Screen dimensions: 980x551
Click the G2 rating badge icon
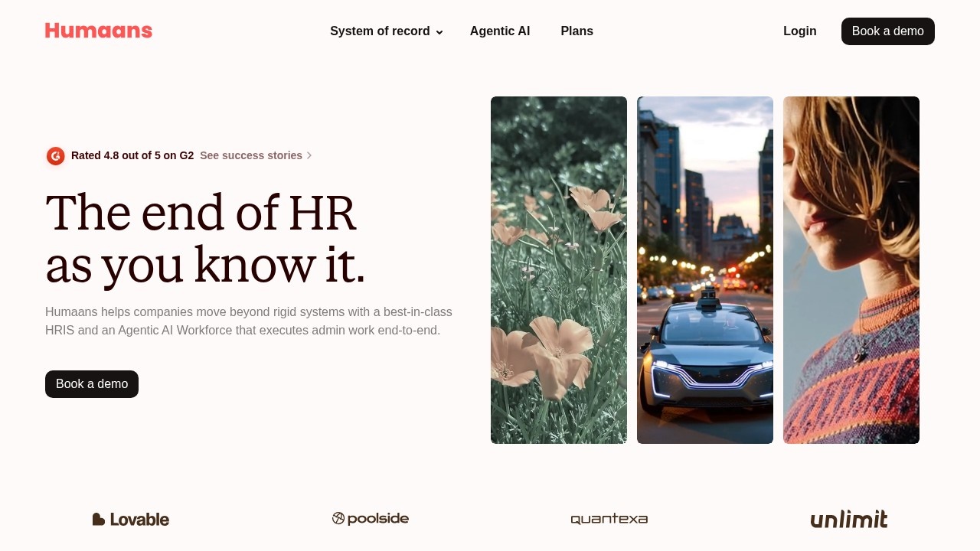(55, 156)
